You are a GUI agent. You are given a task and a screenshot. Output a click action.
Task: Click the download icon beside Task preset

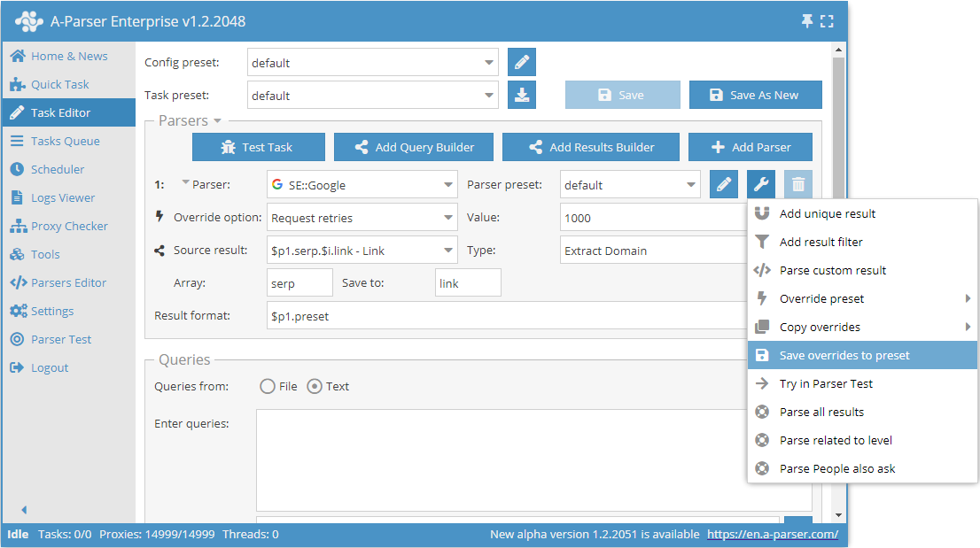coord(522,96)
